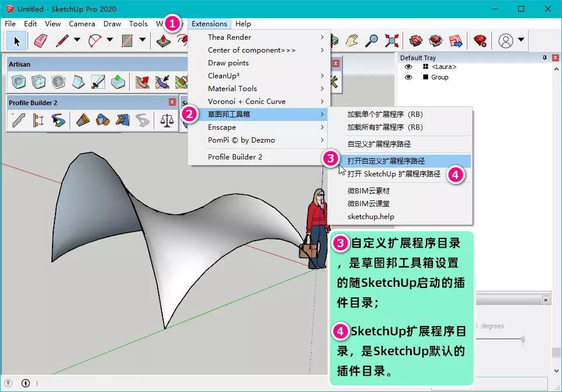Select the Artisan select brush icon
562x392 pixels.
point(162,82)
